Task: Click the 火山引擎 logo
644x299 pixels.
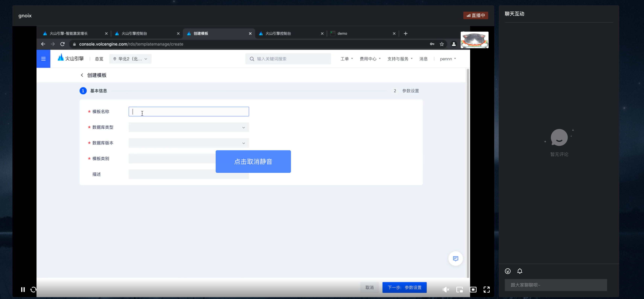Action: pos(71,58)
